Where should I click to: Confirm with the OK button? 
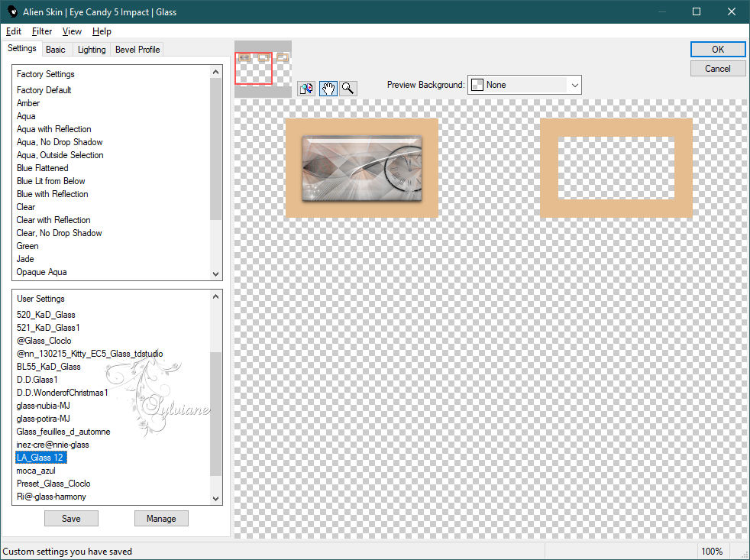tap(717, 50)
